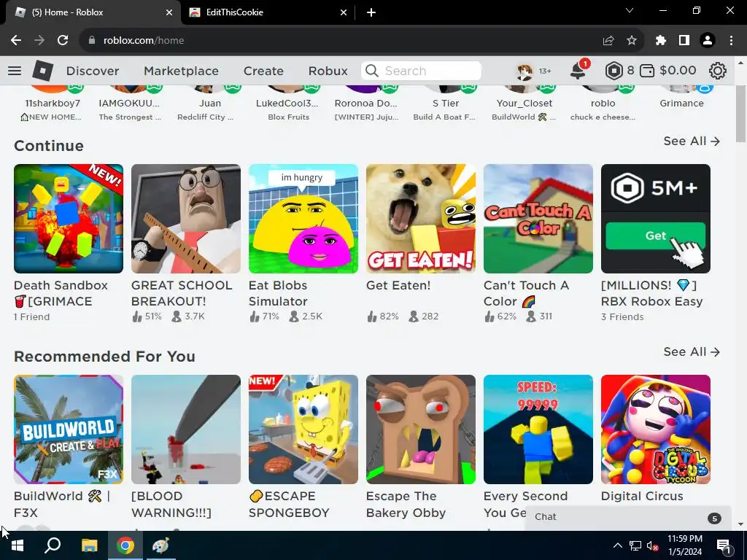This screenshot has height=560, width=747.
Task: Go back with browser back arrow
Action: point(16,41)
